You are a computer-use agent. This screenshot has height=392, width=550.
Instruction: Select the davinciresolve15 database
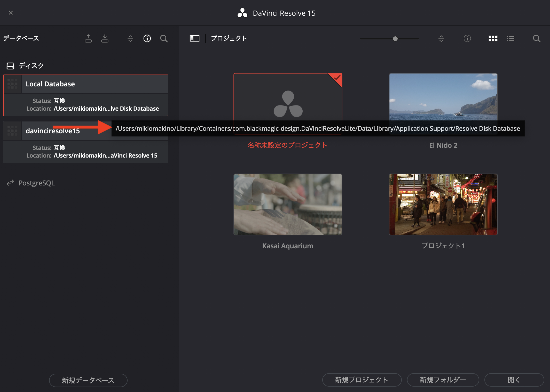[x=53, y=131]
